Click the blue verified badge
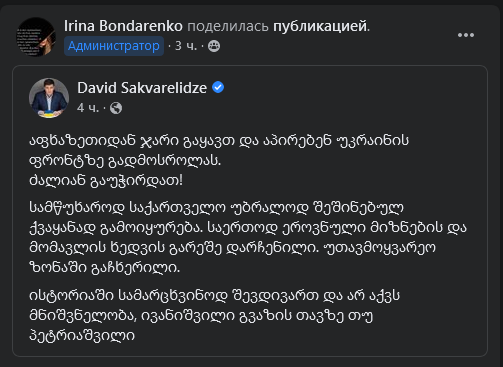Image resolution: width=503 pixels, height=367 pixels. (x=218, y=87)
